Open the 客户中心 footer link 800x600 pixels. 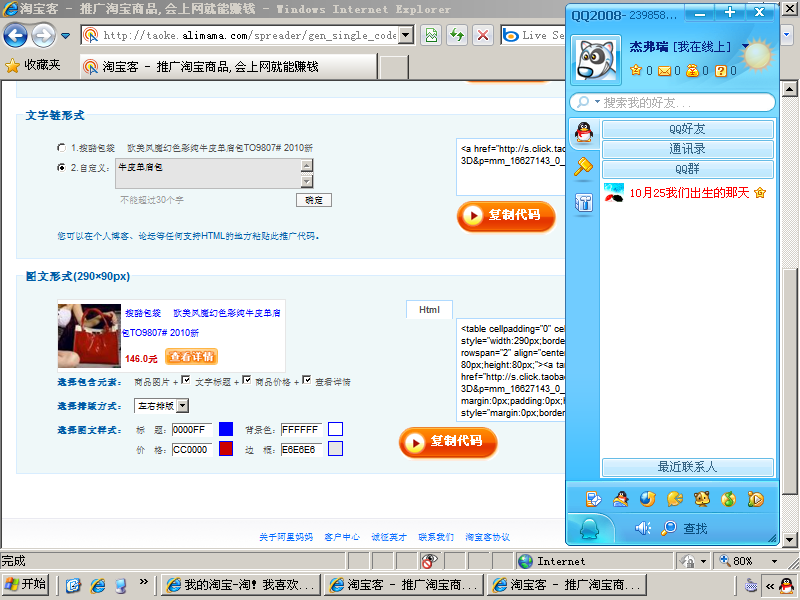(x=342, y=537)
